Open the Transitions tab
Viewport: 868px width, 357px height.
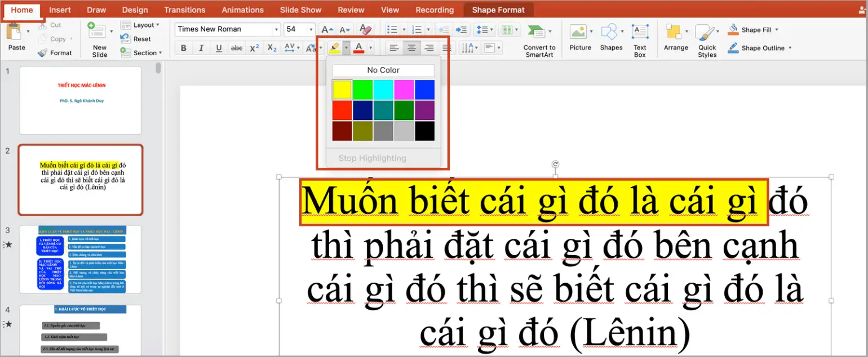click(185, 10)
